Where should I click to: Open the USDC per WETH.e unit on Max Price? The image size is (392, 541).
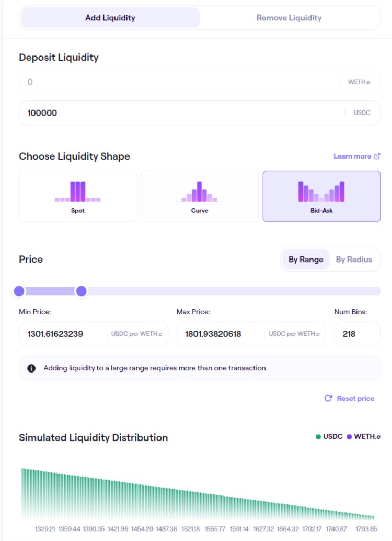tap(295, 334)
